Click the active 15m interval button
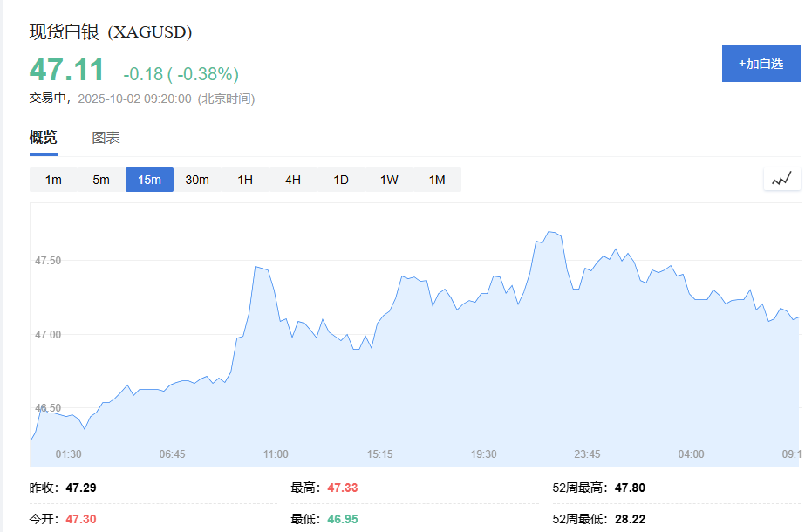The height and width of the screenshot is (532, 805). click(x=149, y=180)
